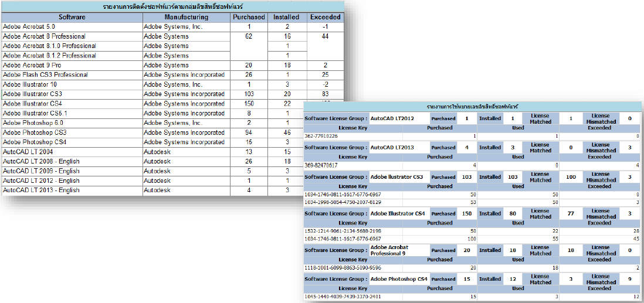644x303 pixels.
Task: Click Adobe Photoshop CS4 license group name
Action: [399, 279]
